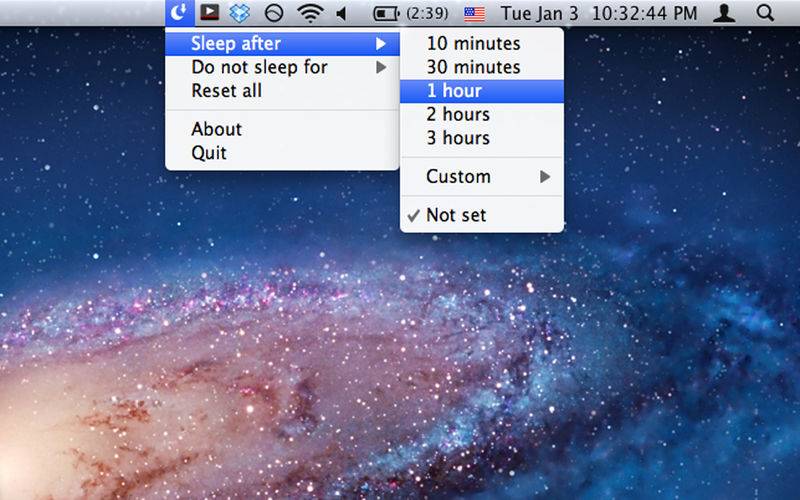Click the circular no-entry status icon
The height and width of the screenshot is (500, 800).
[273, 13]
